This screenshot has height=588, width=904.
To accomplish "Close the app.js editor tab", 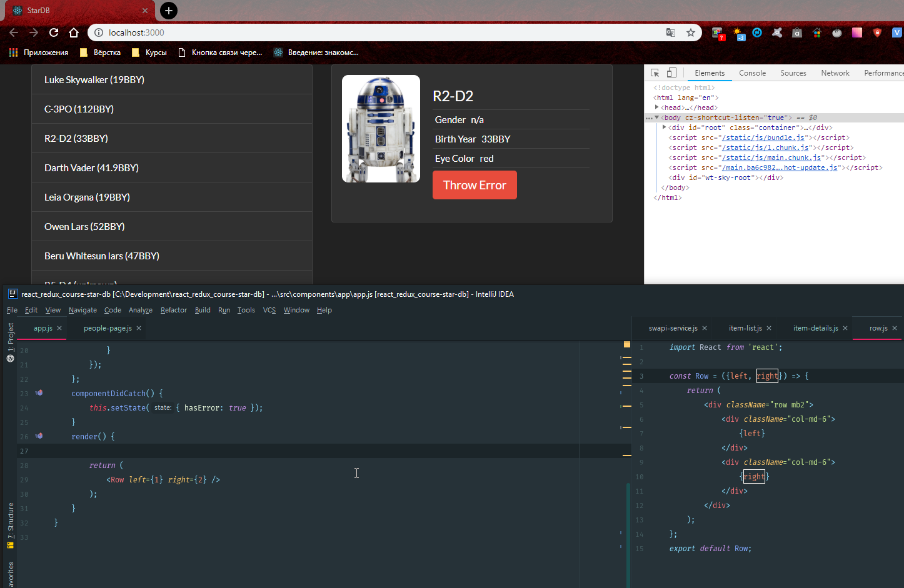I will coord(59,328).
